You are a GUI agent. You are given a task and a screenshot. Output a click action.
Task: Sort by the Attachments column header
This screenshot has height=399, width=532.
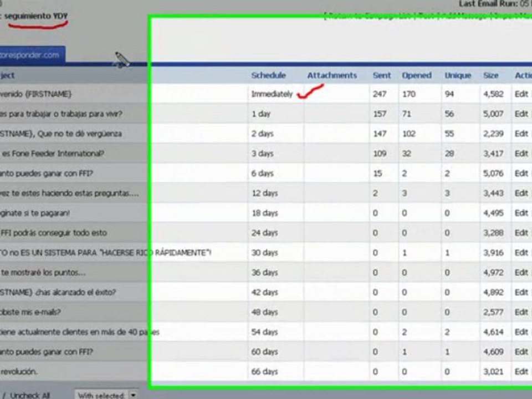[x=332, y=75]
